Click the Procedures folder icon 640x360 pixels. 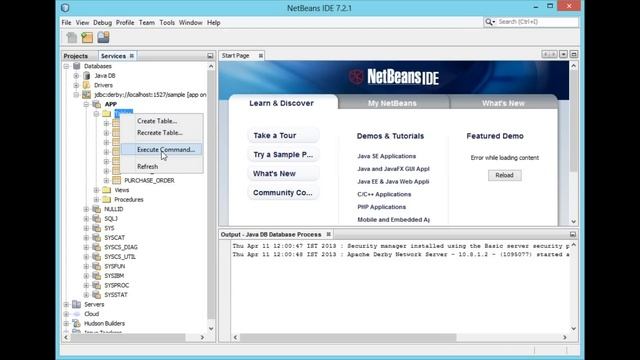(x=107, y=200)
